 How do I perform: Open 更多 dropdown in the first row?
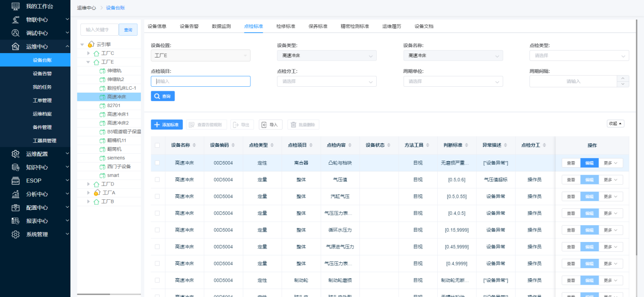pyautogui.click(x=611, y=163)
